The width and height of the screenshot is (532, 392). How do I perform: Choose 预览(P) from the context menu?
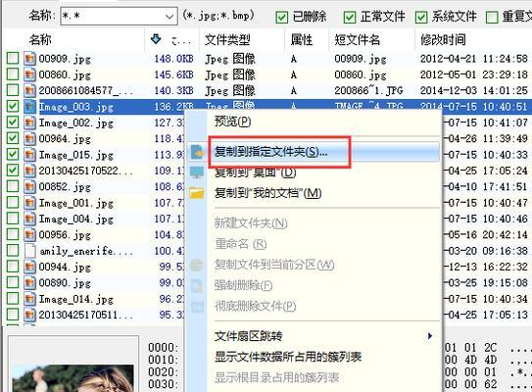(233, 121)
